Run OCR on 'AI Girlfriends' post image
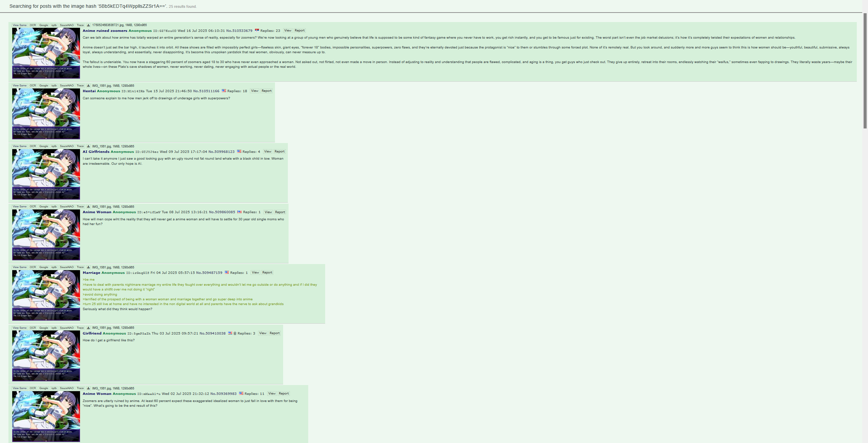 33,146
